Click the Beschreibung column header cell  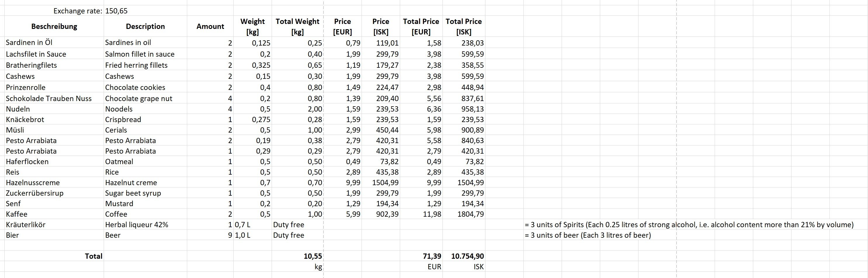click(x=54, y=26)
